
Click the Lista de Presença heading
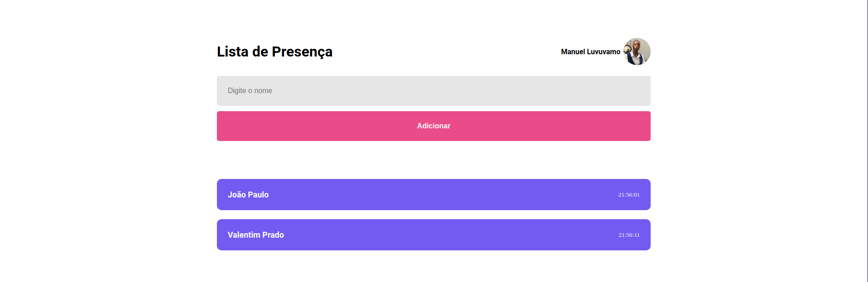point(275,52)
